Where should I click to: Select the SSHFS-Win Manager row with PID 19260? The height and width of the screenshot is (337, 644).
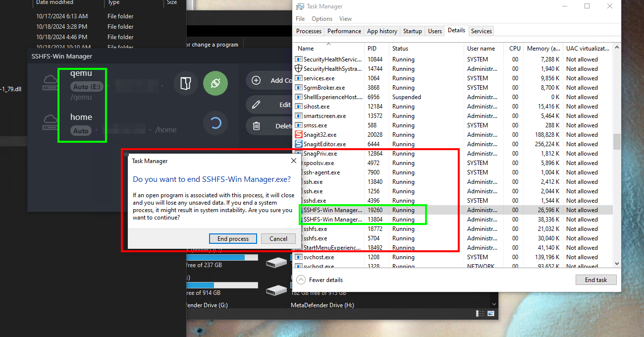click(x=453, y=210)
